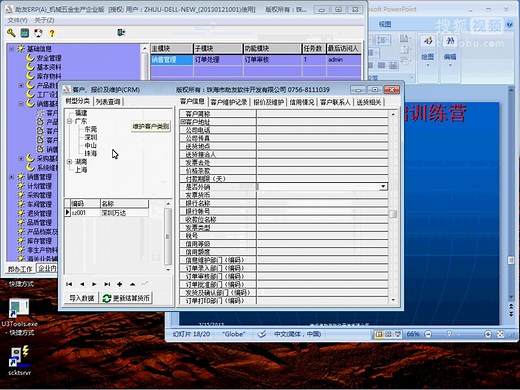The height and width of the screenshot is (390, 520).
Task: Click the up-triangle edit icon in navigator
Action: point(132,284)
